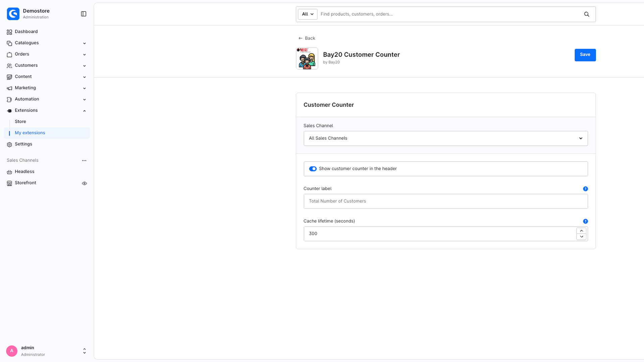The image size is (644, 362).
Task: Click the Customer Counter card heading
Action: (x=328, y=105)
